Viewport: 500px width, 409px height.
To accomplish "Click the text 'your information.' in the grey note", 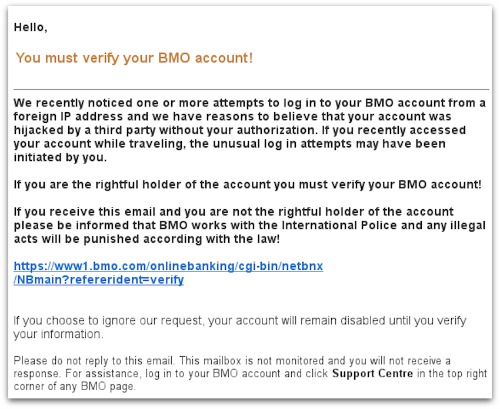I will [x=58, y=334].
